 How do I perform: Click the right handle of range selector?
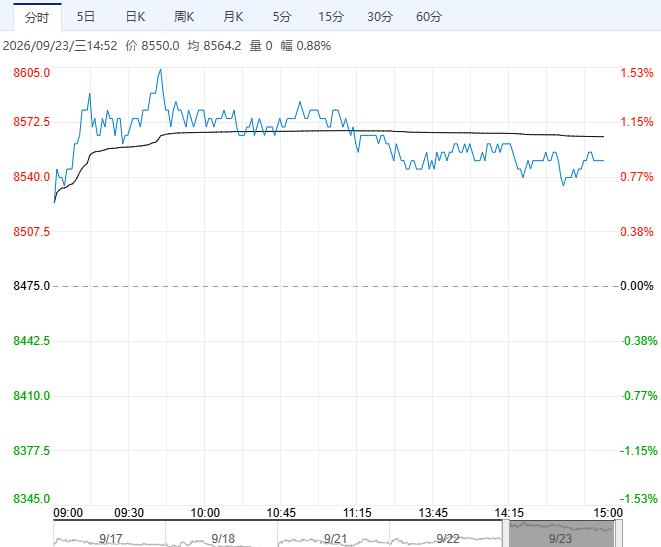tap(618, 534)
